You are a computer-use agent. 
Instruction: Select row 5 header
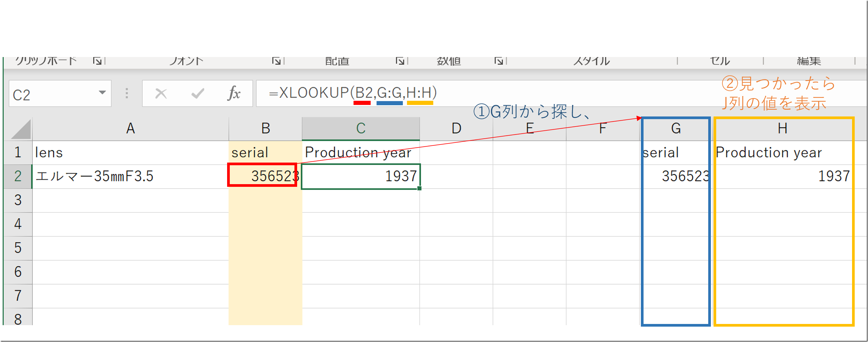pyautogui.click(x=18, y=248)
